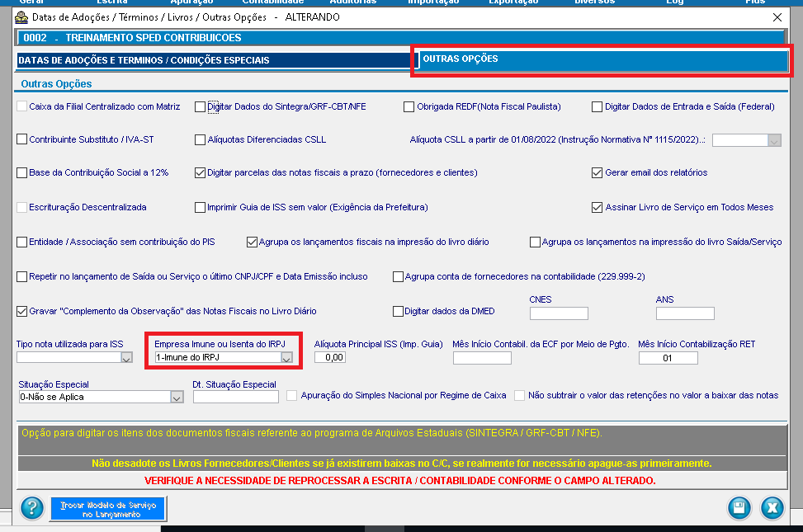This screenshot has height=532, width=803.
Task: Click the blue help question mark icon
Action: [x=31, y=508]
